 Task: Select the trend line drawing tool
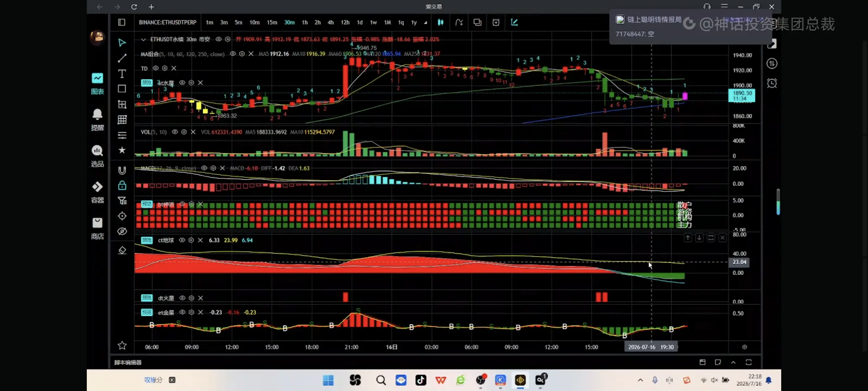(x=122, y=58)
